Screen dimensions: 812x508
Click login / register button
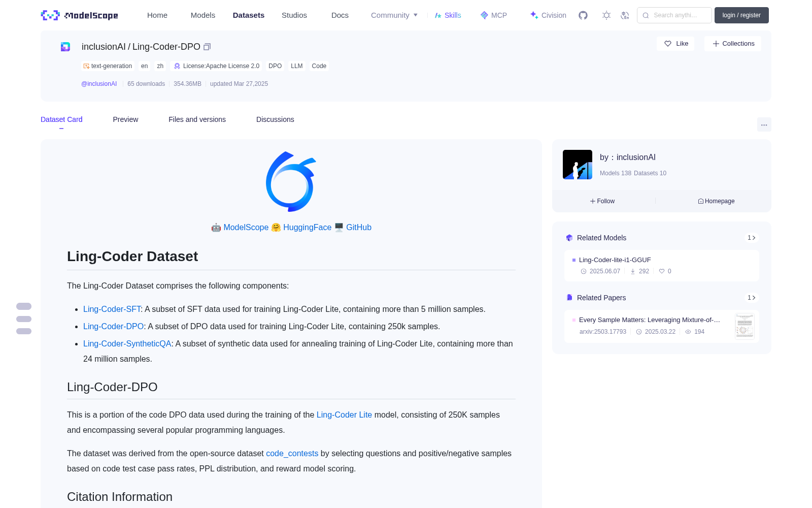click(x=741, y=15)
